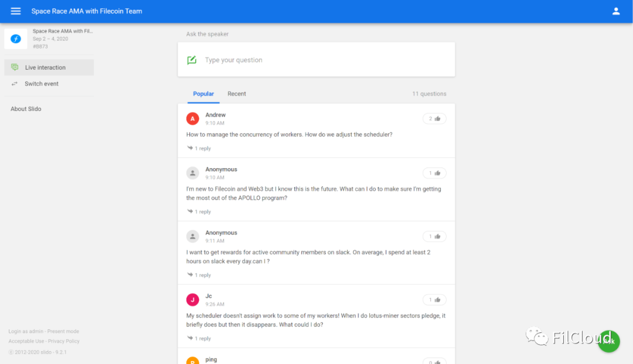Open About Slido
This screenshot has height=364, width=633.
point(26,109)
